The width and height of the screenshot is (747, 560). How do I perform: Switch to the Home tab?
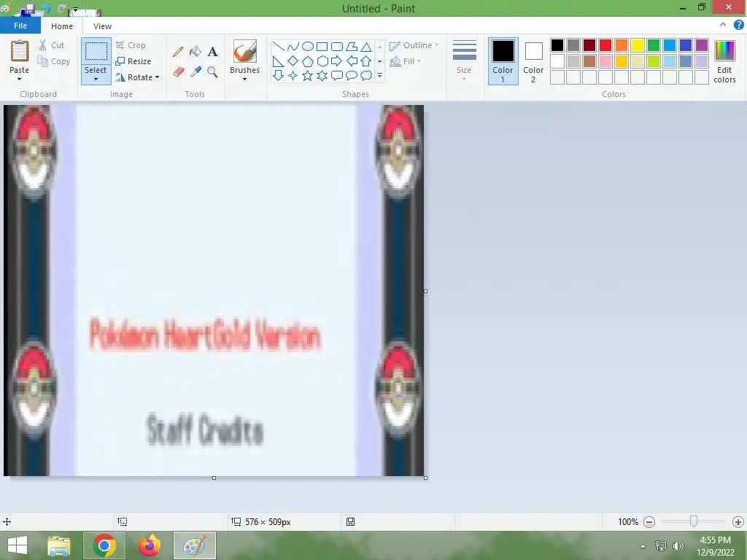pos(62,26)
